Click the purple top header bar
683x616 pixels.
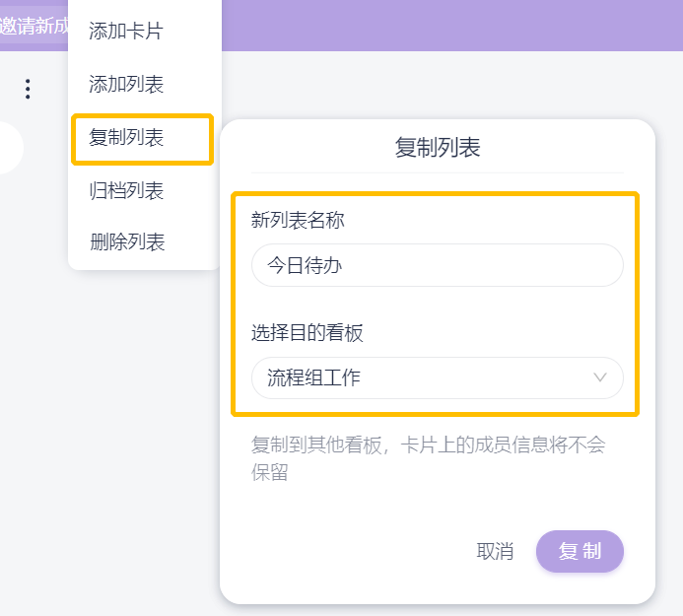tap(444, 25)
